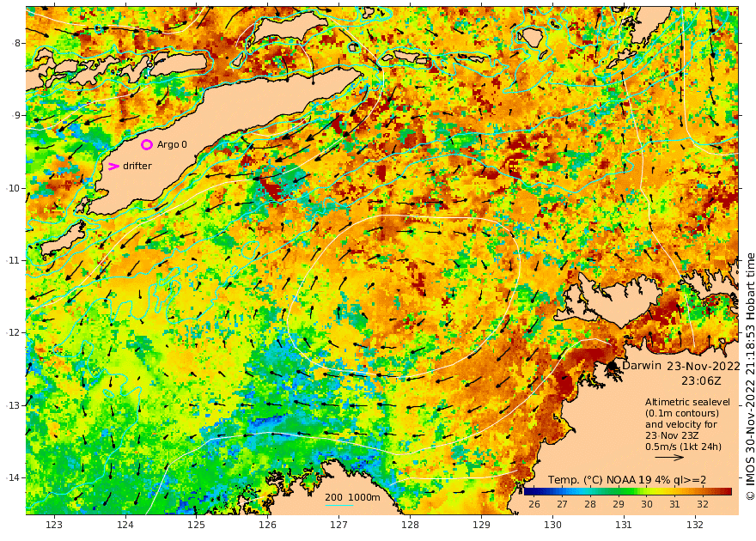The width and height of the screenshot is (756, 541).
Task: Click the colorbar tick label '28'
Action: [590, 504]
